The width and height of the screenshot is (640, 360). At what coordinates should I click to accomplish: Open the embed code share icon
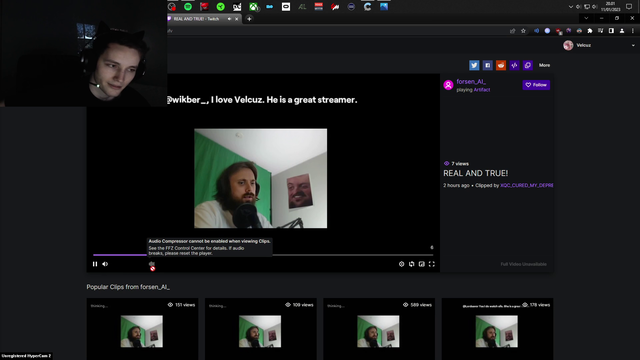[x=514, y=65]
